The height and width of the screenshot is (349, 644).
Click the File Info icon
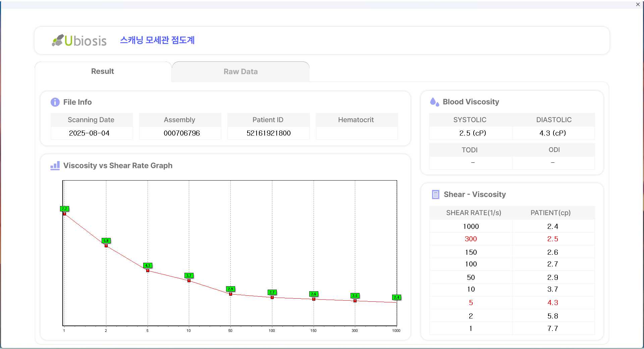click(55, 102)
